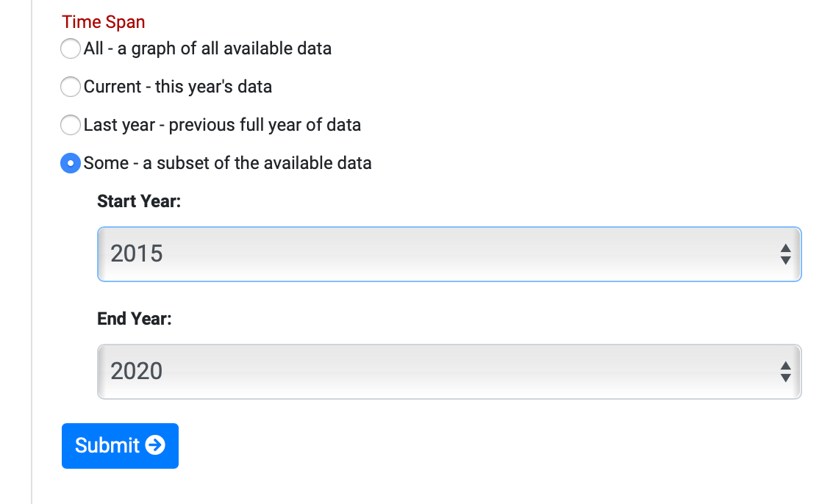The width and height of the screenshot is (822, 504).
Task: Click the "End Year:" field label
Action: pos(135,319)
